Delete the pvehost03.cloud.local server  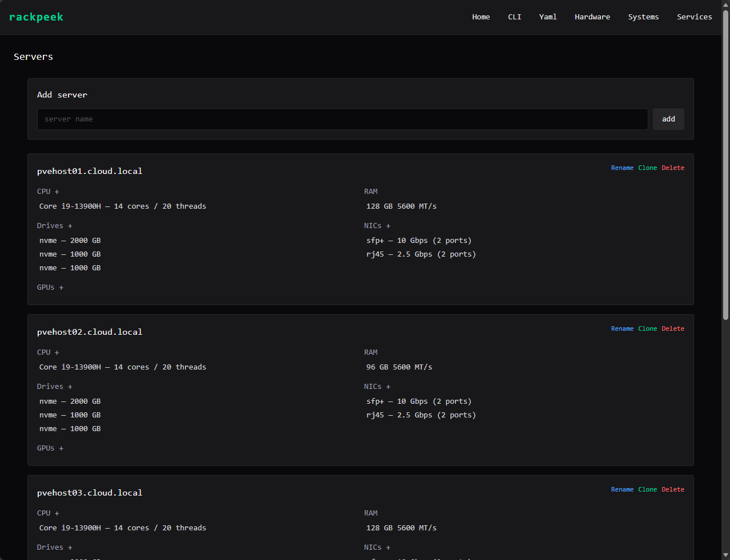[673, 489]
